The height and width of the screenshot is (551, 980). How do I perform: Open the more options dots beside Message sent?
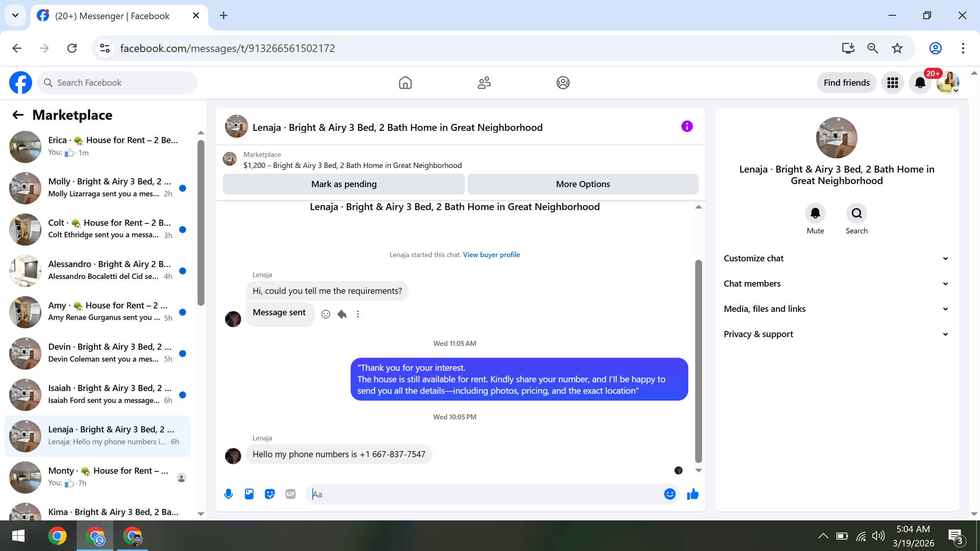coord(358,314)
